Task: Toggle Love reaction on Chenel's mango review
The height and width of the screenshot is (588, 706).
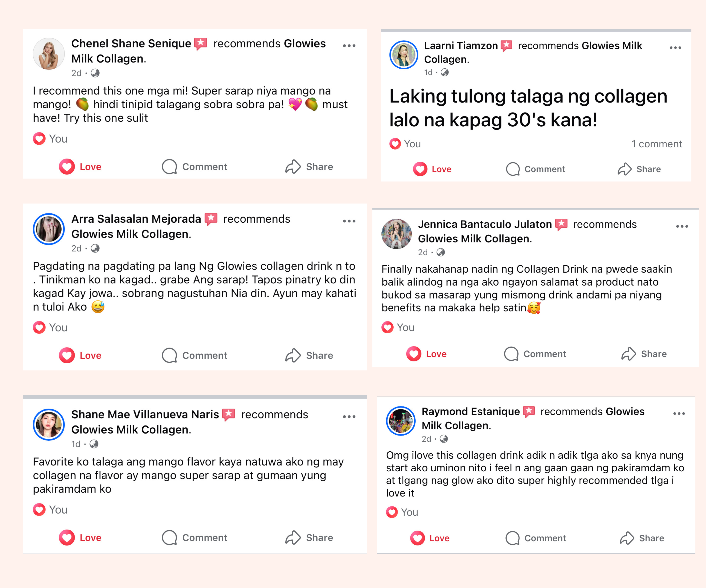Action: click(x=80, y=167)
